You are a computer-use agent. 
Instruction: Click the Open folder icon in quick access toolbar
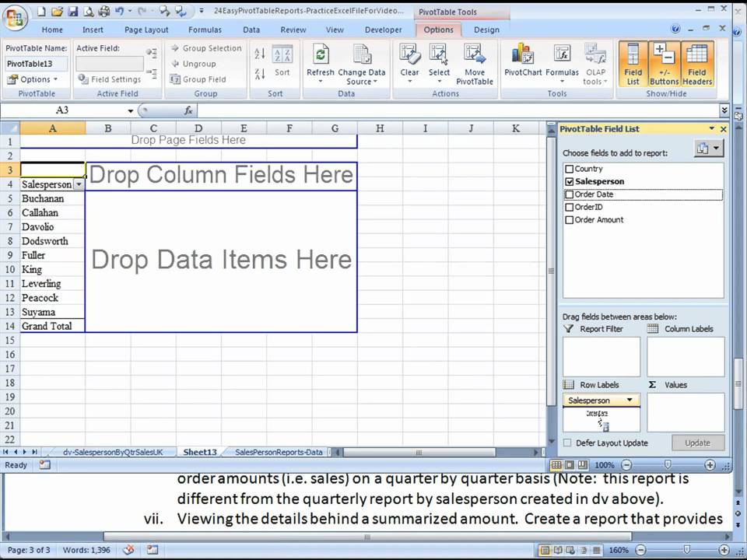[57, 11]
